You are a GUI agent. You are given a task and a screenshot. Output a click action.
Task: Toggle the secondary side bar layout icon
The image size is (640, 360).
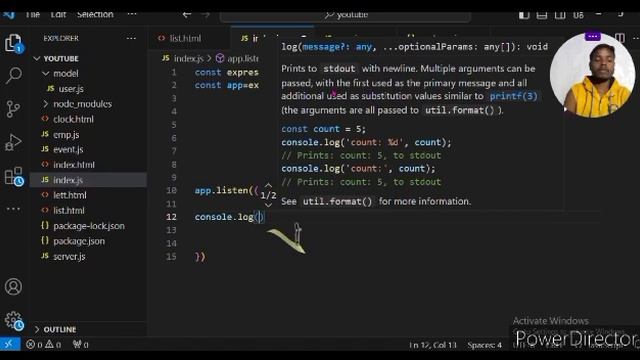[560, 15]
